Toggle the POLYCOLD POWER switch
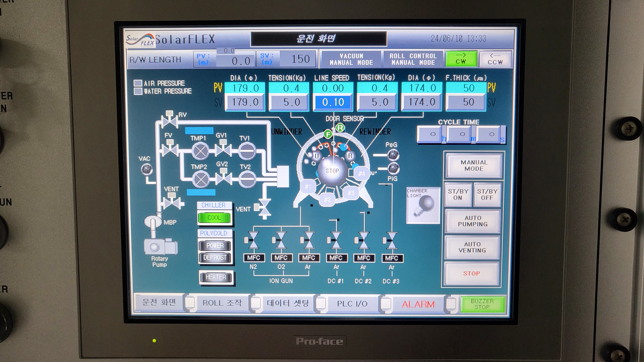The width and height of the screenshot is (644, 362). 215,246
